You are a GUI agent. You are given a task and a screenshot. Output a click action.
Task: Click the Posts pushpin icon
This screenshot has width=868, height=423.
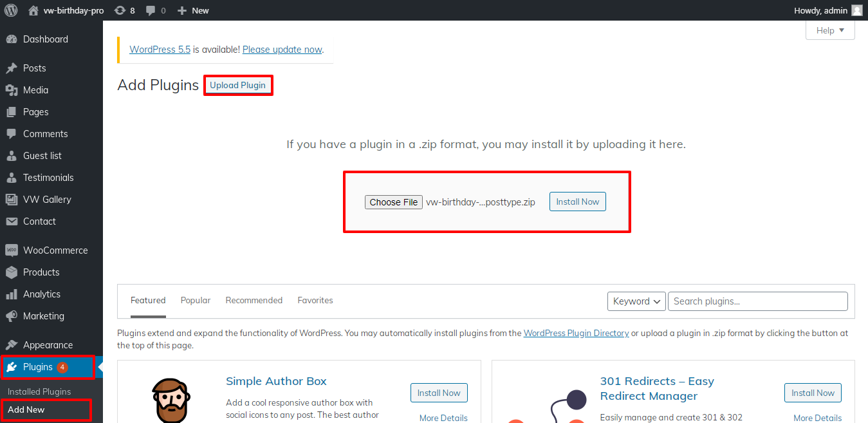(11, 68)
